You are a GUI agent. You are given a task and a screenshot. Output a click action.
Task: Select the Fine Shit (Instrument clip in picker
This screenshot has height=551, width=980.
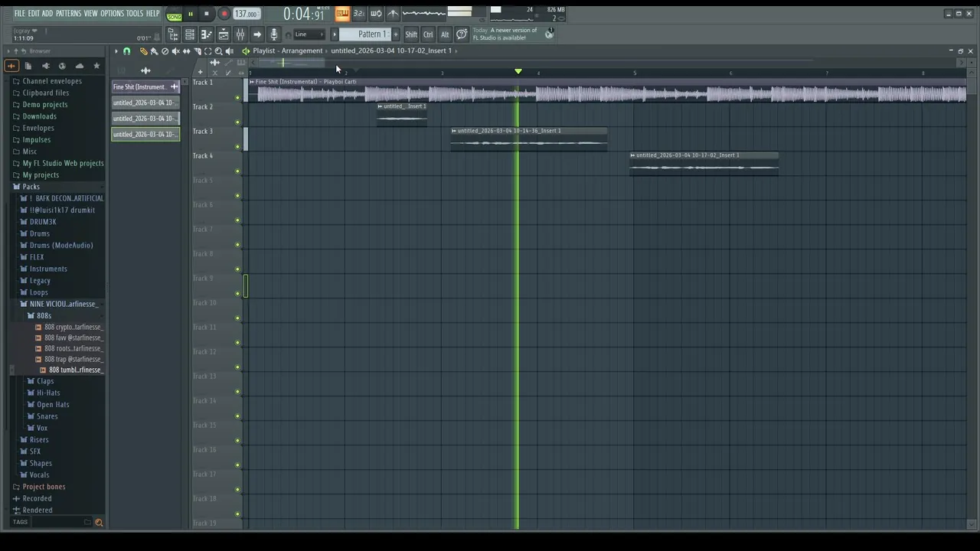(145, 86)
